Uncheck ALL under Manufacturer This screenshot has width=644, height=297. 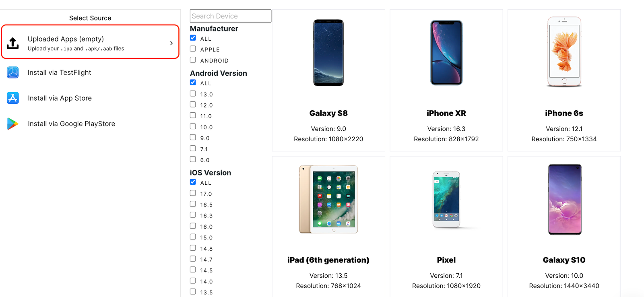pyautogui.click(x=193, y=37)
